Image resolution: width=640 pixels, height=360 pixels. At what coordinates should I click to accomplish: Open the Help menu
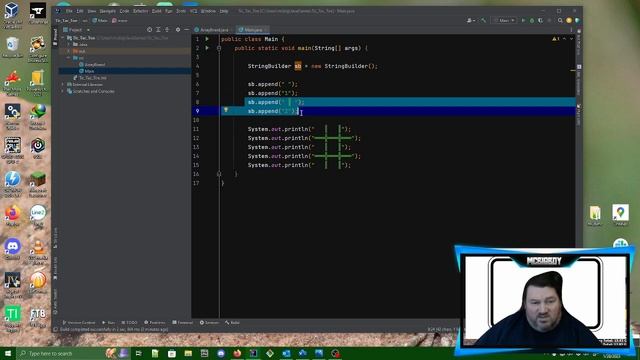224,11
